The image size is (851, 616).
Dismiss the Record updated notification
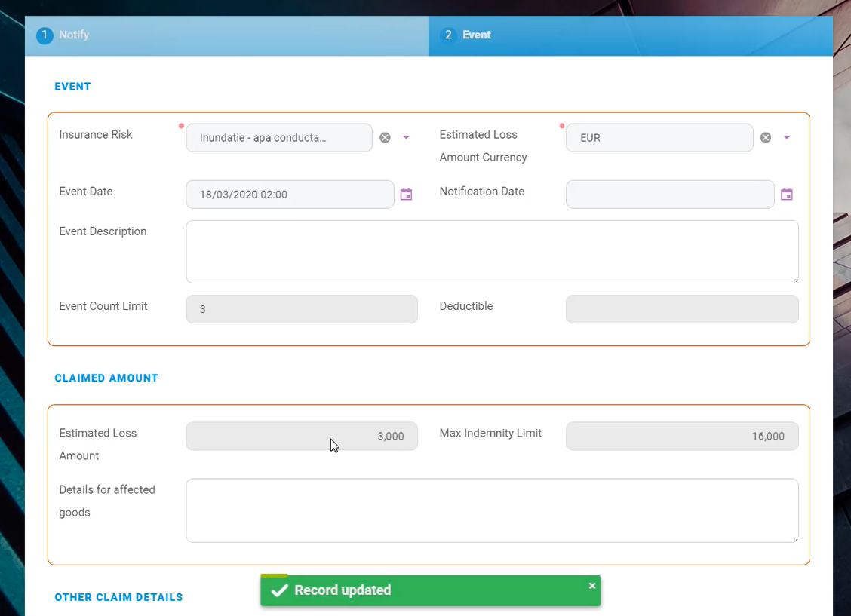point(592,586)
